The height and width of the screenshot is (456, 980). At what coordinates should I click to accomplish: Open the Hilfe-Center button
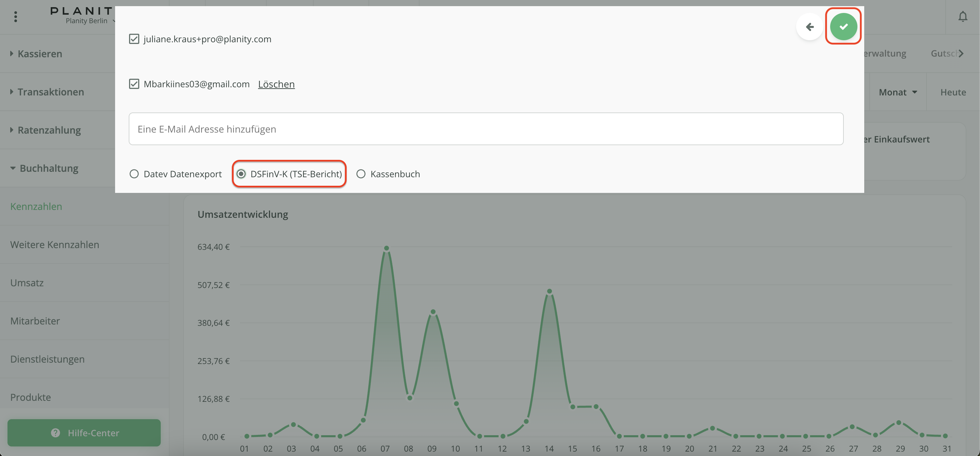84,432
